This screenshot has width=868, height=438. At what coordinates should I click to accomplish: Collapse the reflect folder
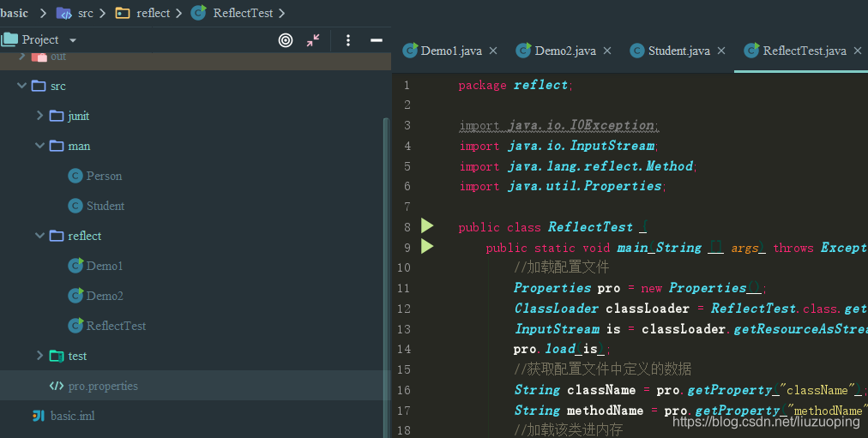[39, 236]
